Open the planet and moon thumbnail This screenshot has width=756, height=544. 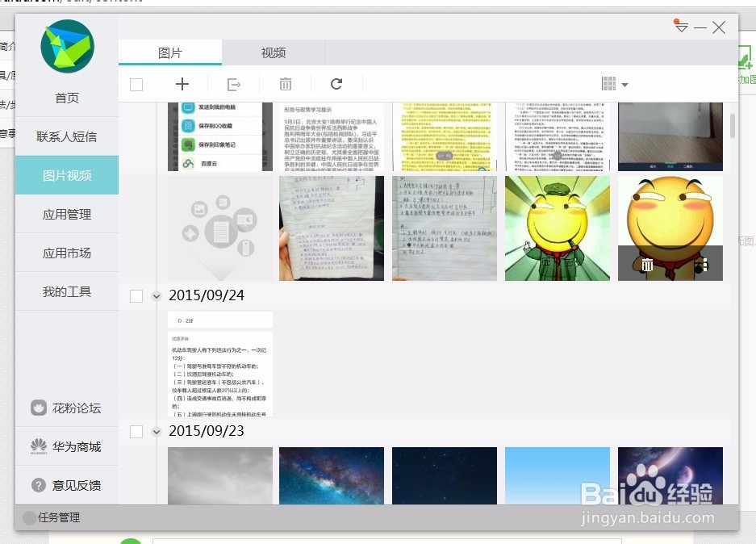click(x=670, y=476)
